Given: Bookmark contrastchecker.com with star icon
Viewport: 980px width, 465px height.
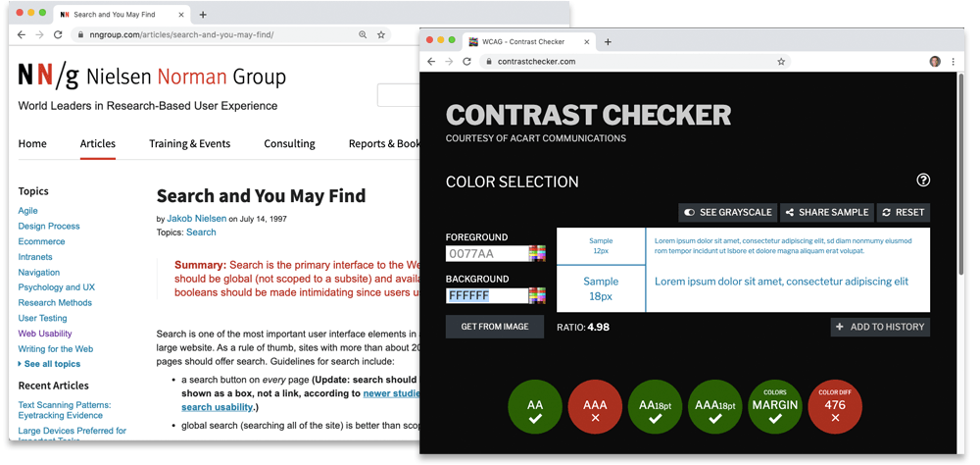Looking at the screenshot, I should (x=781, y=62).
